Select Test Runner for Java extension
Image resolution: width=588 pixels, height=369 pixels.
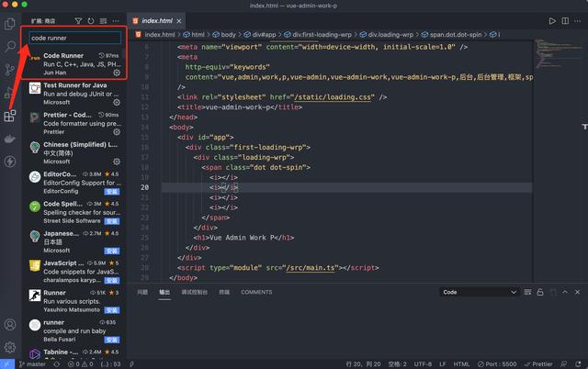(74, 94)
